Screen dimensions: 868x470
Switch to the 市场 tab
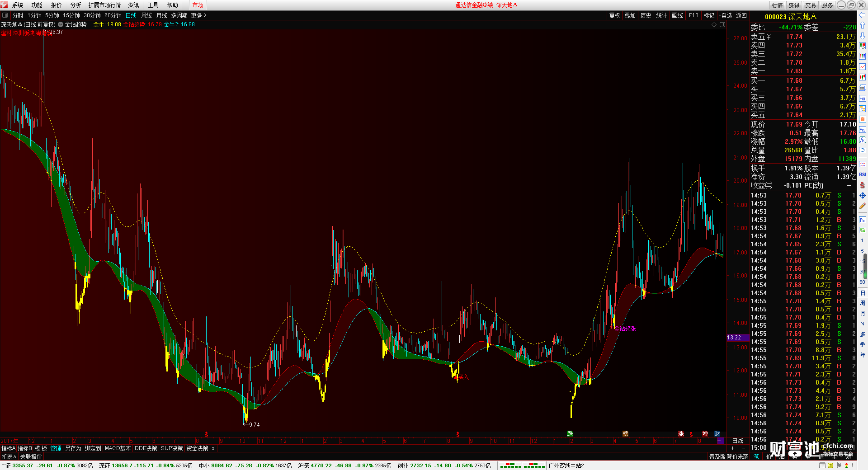[x=198, y=5]
